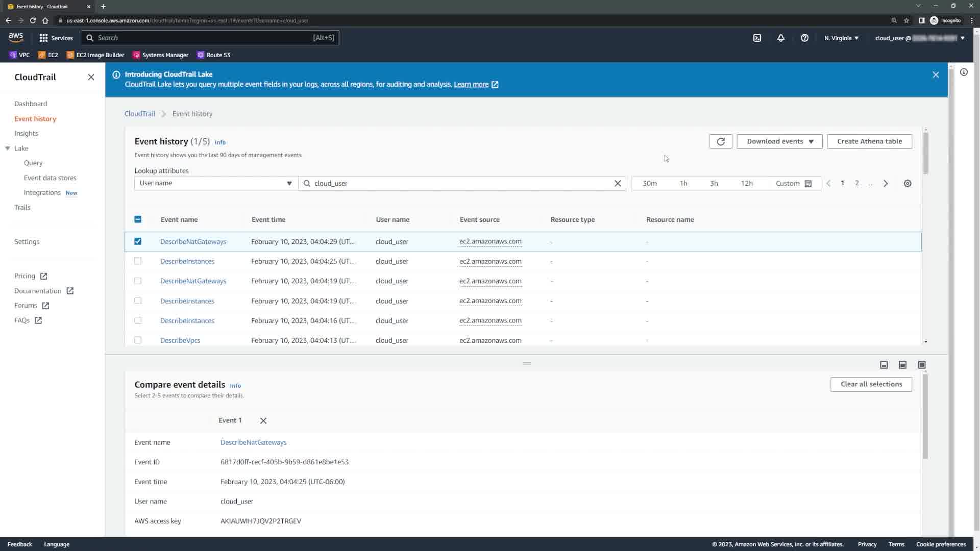Click the Create Athena table button
980x551 pixels.
click(869, 141)
